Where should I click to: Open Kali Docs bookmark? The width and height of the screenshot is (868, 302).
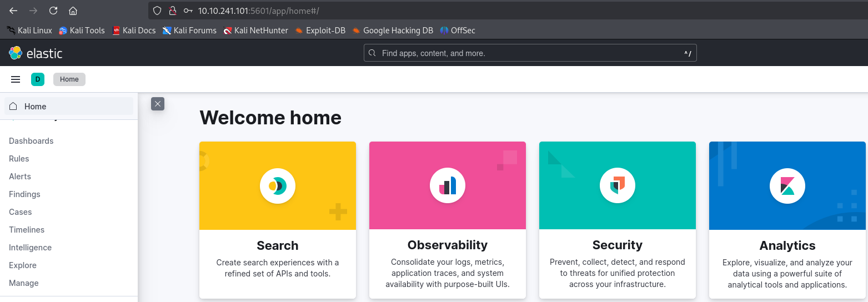click(x=134, y=31)
